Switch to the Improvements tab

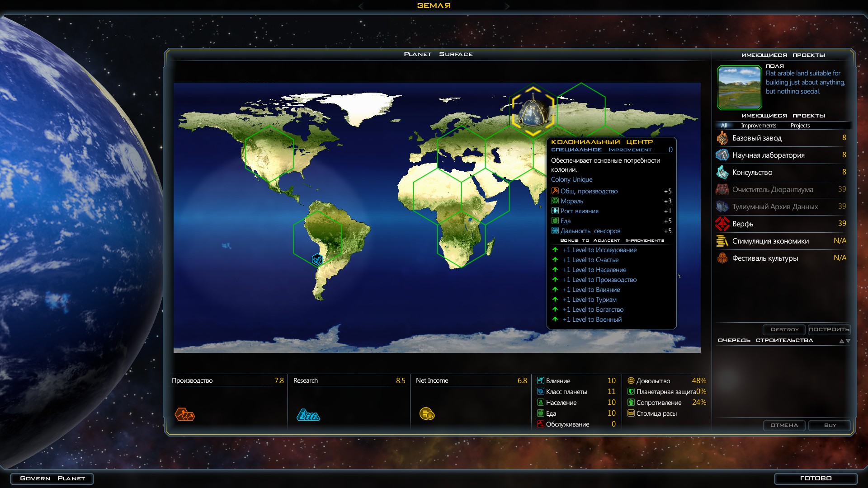[x=758, y=126]
